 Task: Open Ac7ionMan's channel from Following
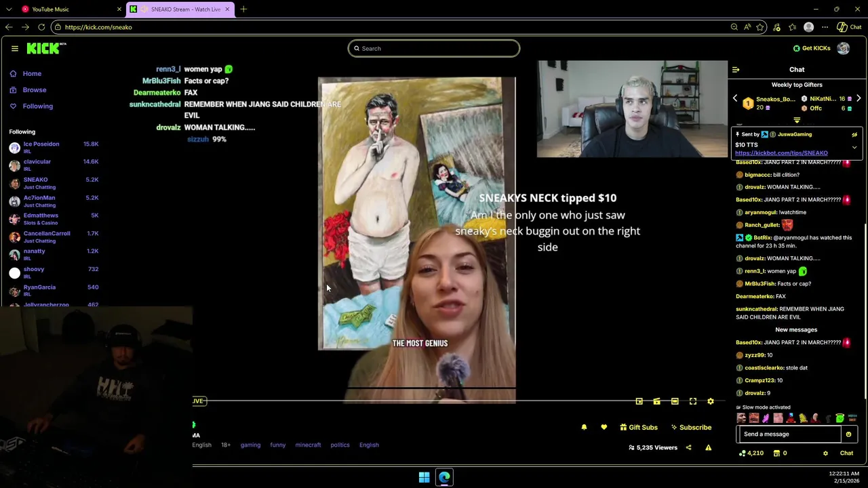click(54, 201)
